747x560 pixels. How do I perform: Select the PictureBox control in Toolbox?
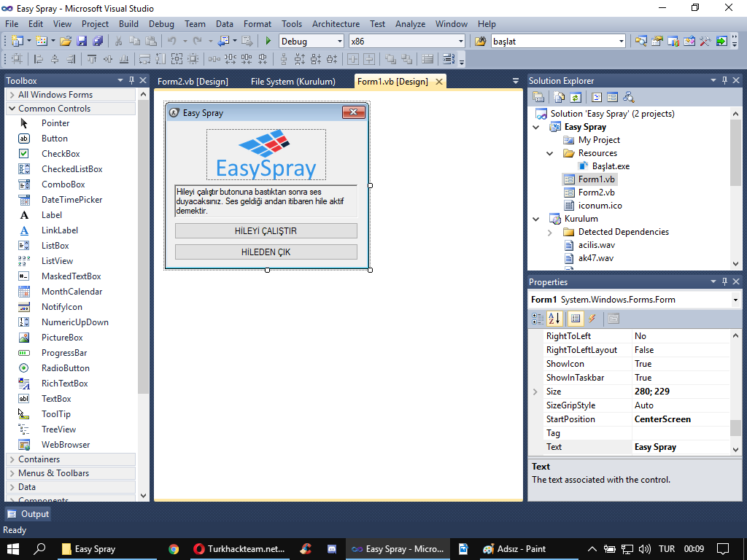click(x=62, y=338)
